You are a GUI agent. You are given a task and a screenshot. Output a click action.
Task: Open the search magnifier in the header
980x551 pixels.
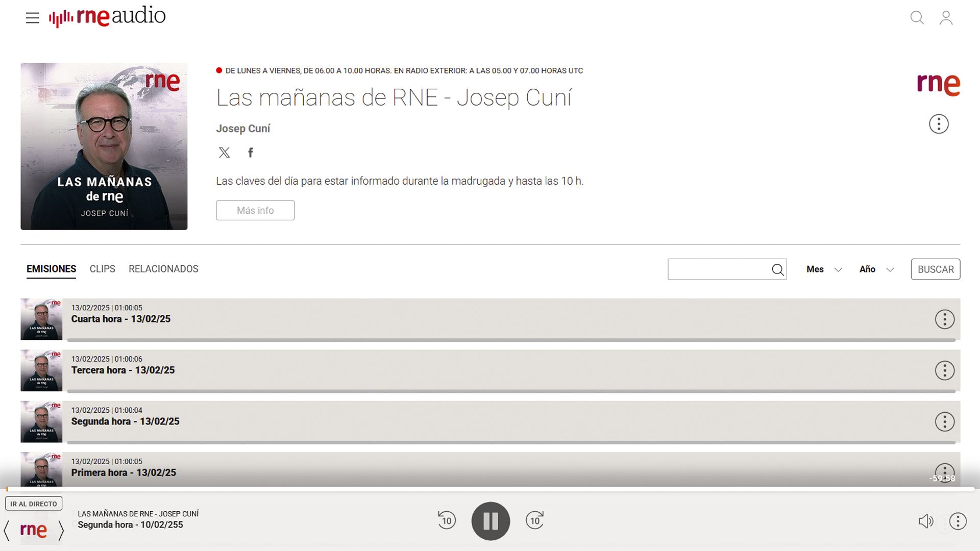[x=917, y=18]
